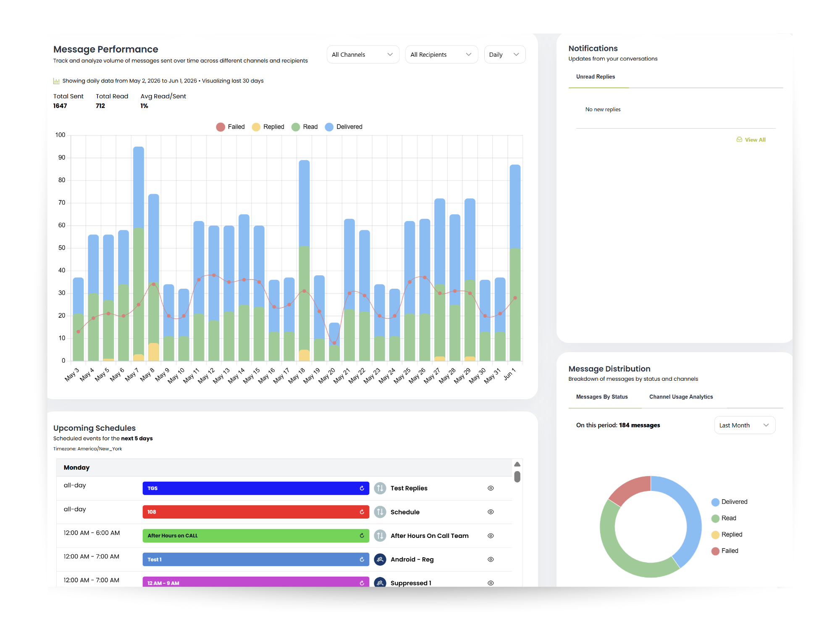Click the rotation icon beside Test Replies
Screen dimensions: 840x635
380,488
